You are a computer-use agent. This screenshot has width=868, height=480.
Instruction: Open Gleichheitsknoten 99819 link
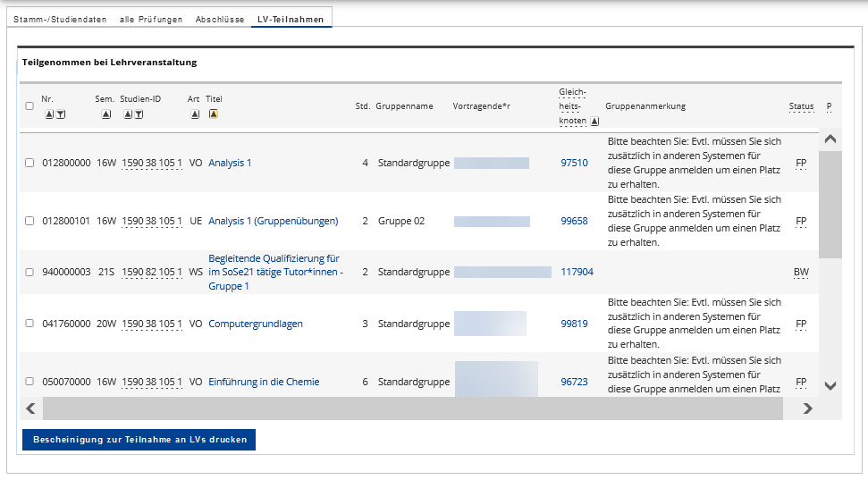pos(574,324)
